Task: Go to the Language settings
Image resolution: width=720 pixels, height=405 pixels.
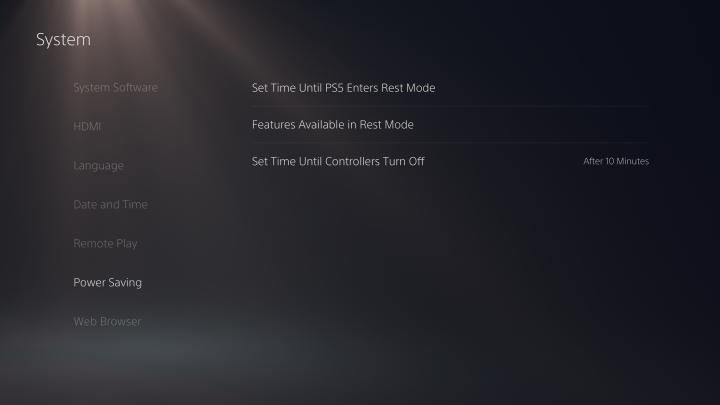Action: tap(98, 166)
